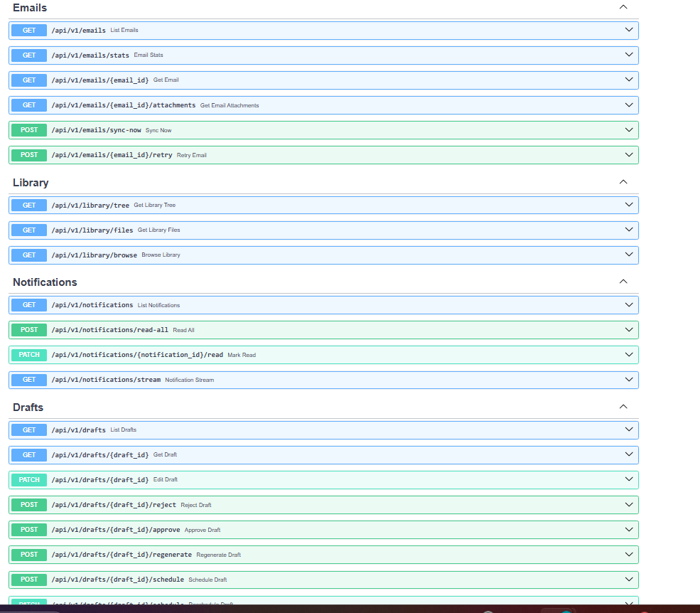The image size is (700, 613).
Task: Click the GET badge for List Emails
Action: (29, 31)
